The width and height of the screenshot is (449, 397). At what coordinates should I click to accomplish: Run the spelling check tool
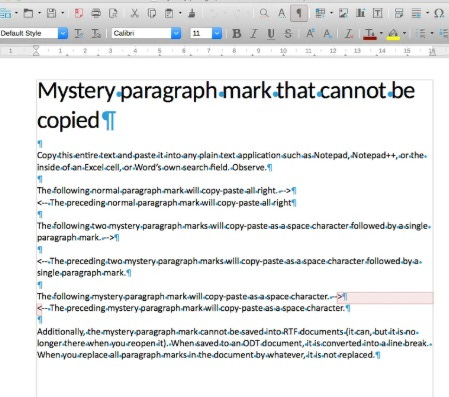point(282,13)
